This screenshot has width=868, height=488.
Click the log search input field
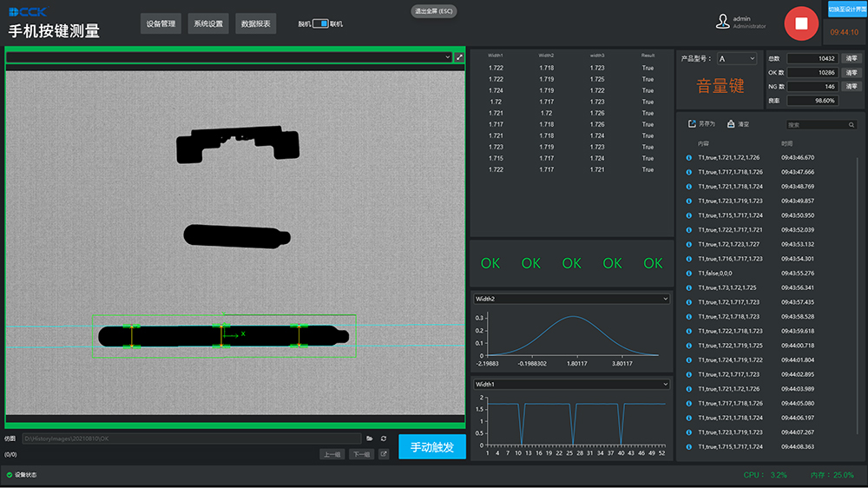tap(815, 125)
